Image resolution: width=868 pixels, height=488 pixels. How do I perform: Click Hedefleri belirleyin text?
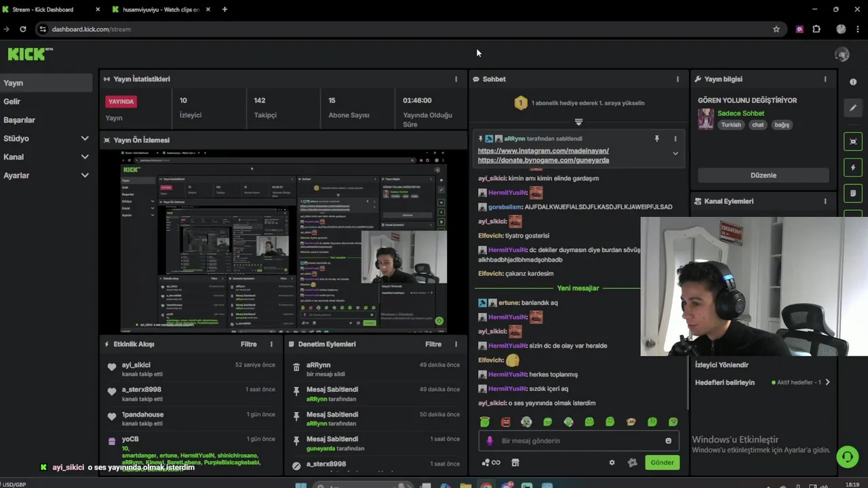pos(725,382)
